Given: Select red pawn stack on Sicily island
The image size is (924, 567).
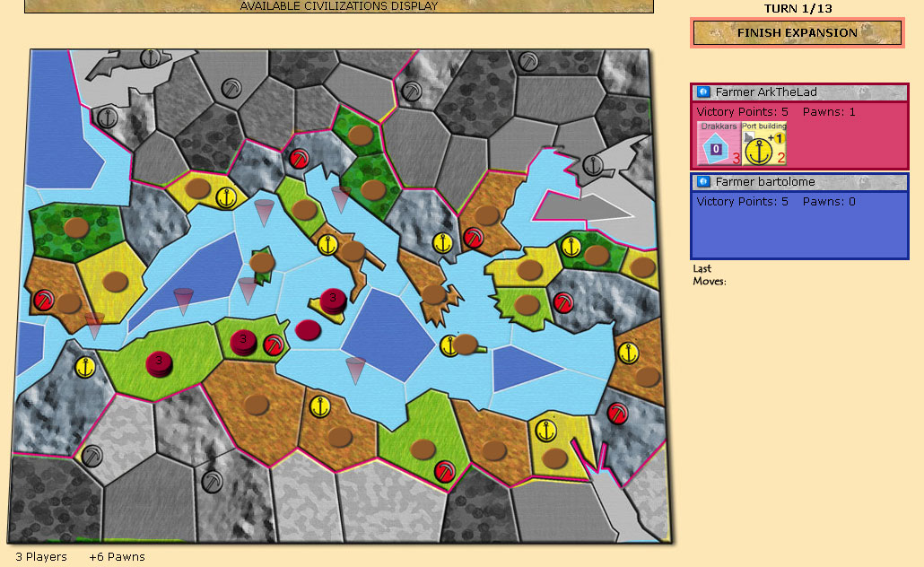Looking at the screenshot, I should pos(333,301).
